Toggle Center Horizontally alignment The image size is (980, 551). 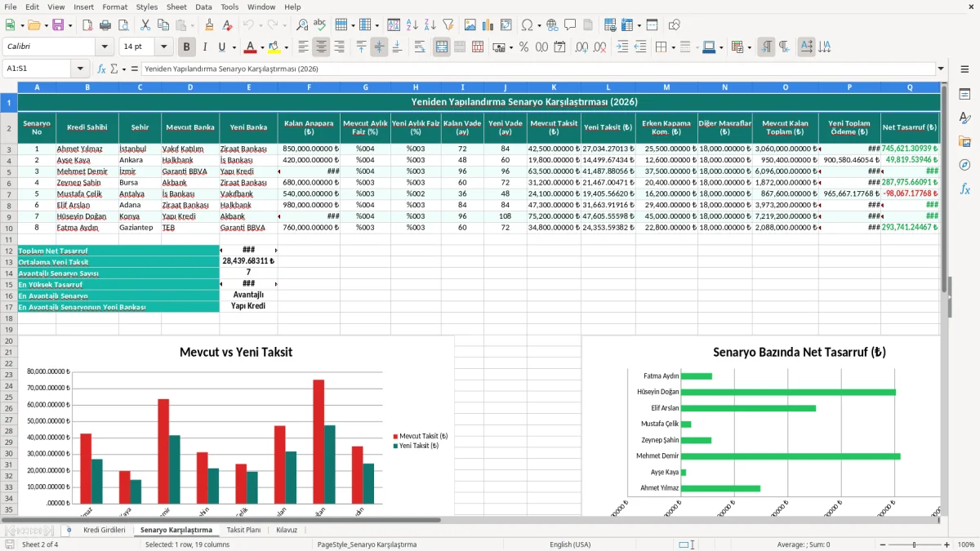[x=321, y=47]
